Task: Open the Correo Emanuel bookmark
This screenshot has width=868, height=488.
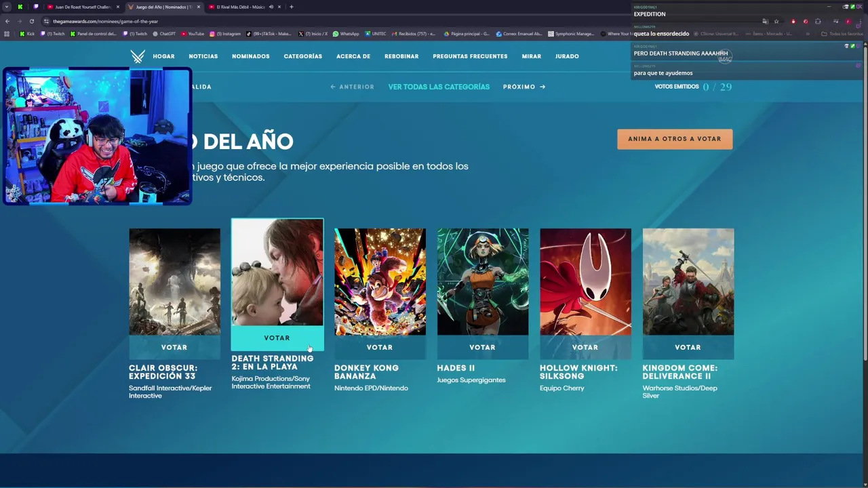Action: tap(519, 34)
